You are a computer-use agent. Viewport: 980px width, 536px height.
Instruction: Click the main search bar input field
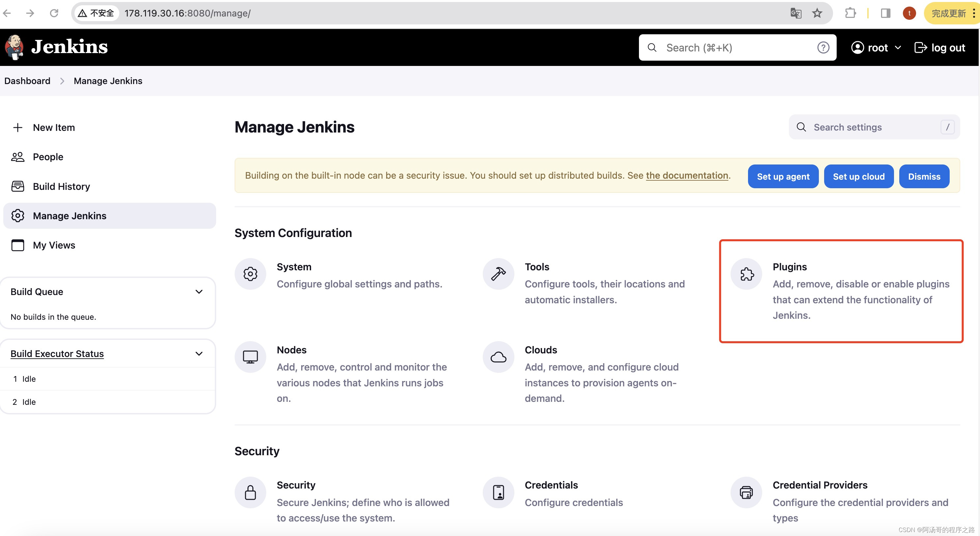click(738, 47)
